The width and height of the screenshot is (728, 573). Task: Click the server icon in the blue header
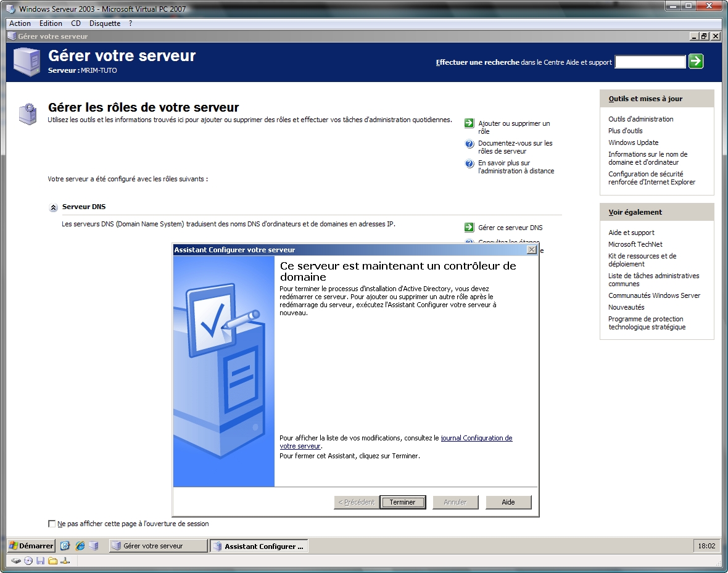(x=27, y=62)
